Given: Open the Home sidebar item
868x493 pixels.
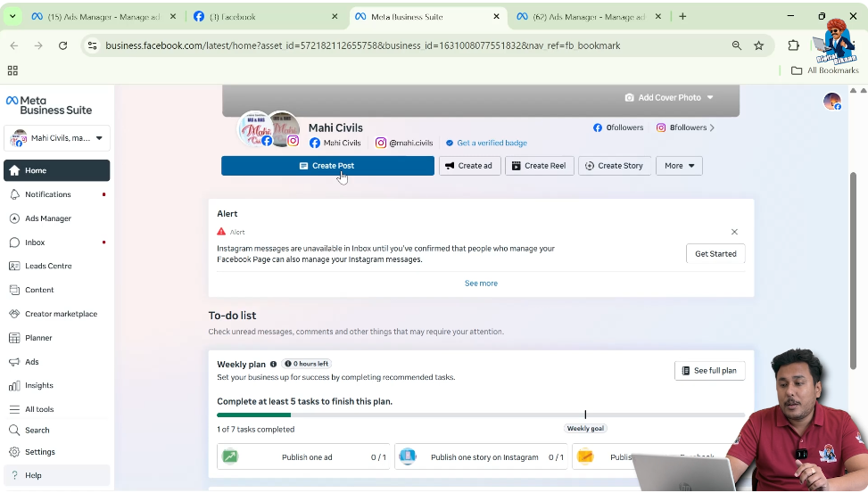Looking at the screenshot, I should 56,170.
